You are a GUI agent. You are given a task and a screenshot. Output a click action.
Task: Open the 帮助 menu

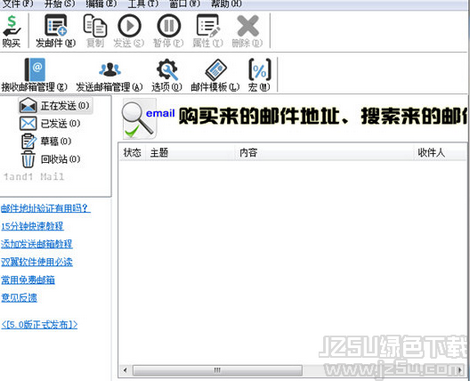pyautogui.click(x=227, y=4)
